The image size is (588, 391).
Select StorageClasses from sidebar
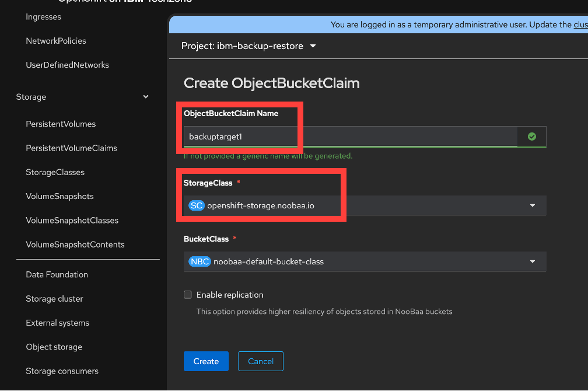click(55, 172)
